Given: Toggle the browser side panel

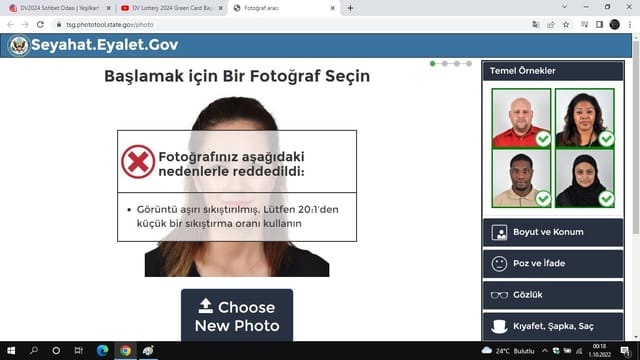Looking at the screenshot, I should coord(599,24).
